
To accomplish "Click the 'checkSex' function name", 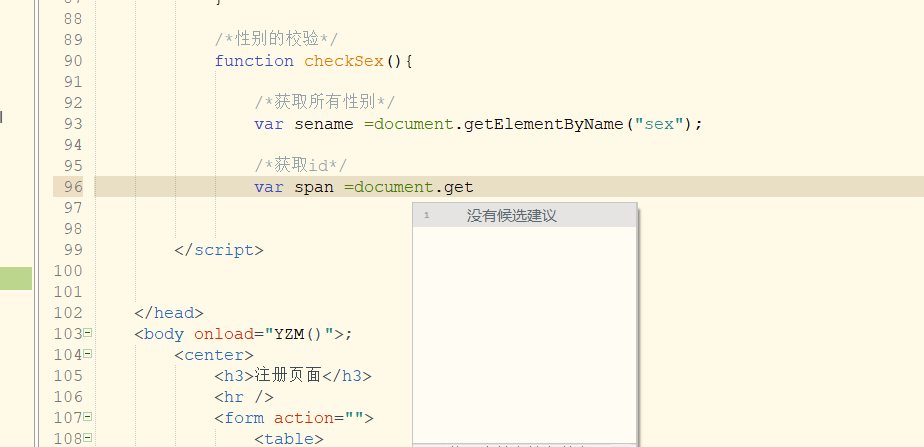I will click(344, 61).
